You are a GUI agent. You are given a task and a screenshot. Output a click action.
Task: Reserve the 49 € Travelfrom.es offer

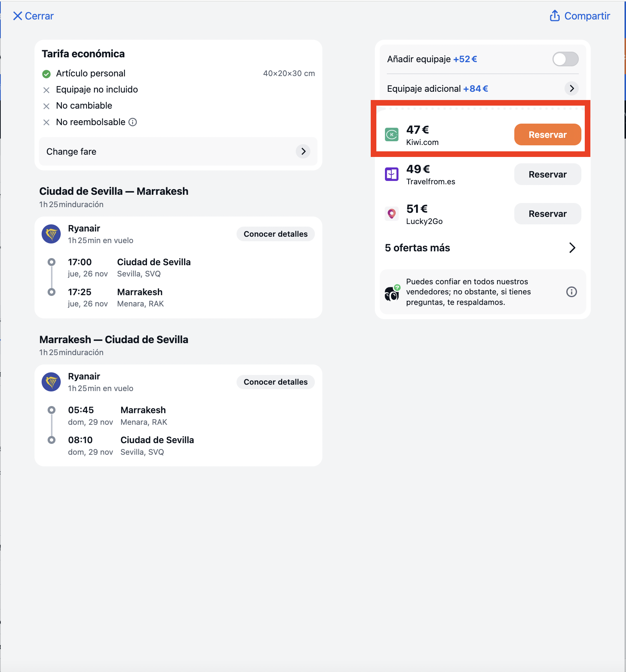point(547,175)
